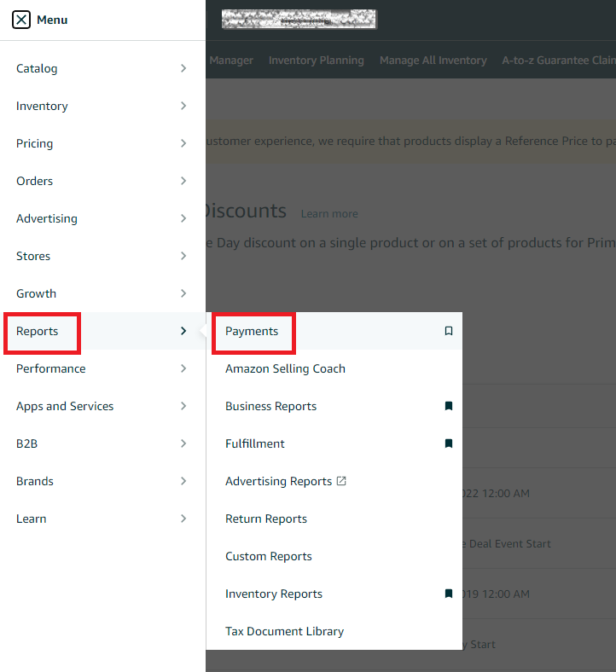Image resolution: width=616 pixels, height=672 pixels.
Task: Expand the Performance chevron arrow
Action: pos(183,368)
